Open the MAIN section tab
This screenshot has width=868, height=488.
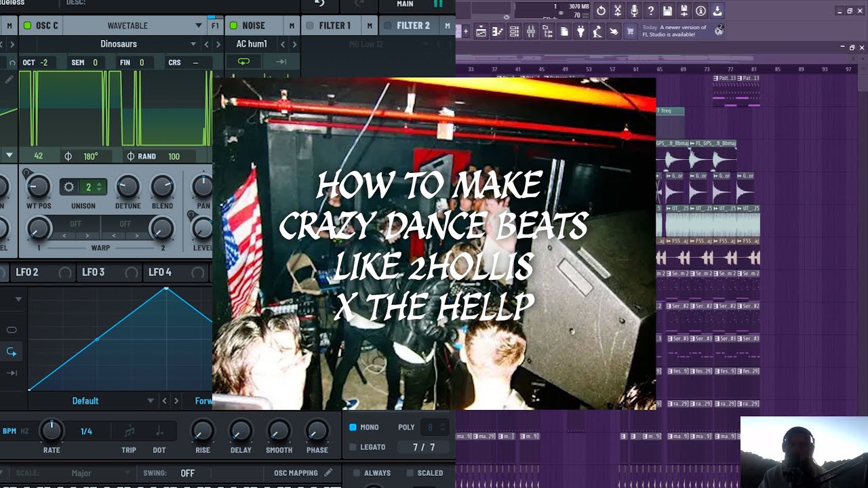(x=405, y=4)
